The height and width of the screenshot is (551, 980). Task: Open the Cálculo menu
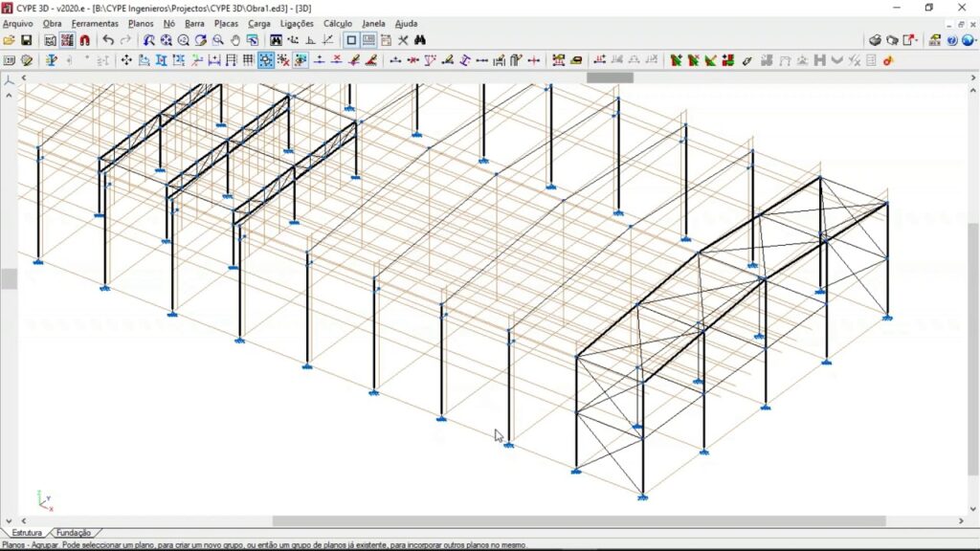point(337,23)
